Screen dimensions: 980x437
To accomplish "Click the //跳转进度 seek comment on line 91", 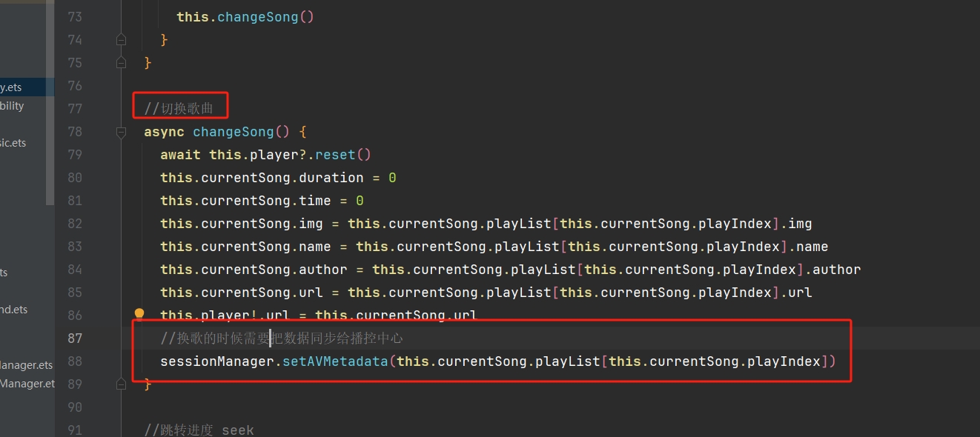I will 199,430.
